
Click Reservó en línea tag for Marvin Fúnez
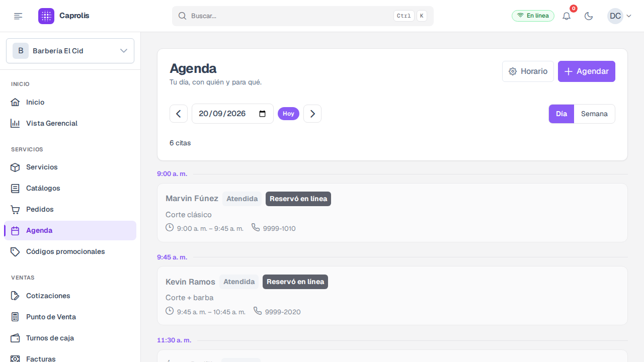(x=298, y=199)
